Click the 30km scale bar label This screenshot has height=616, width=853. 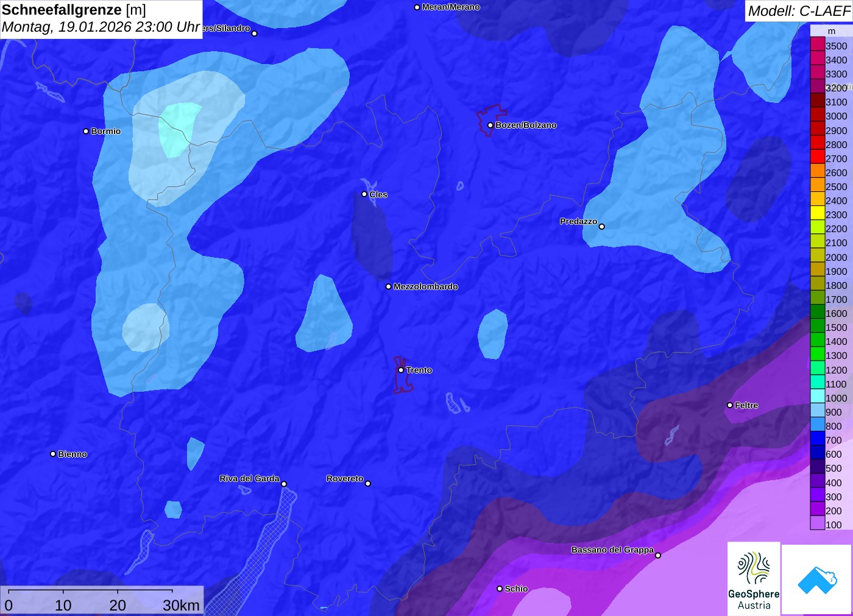pos(181,605)
